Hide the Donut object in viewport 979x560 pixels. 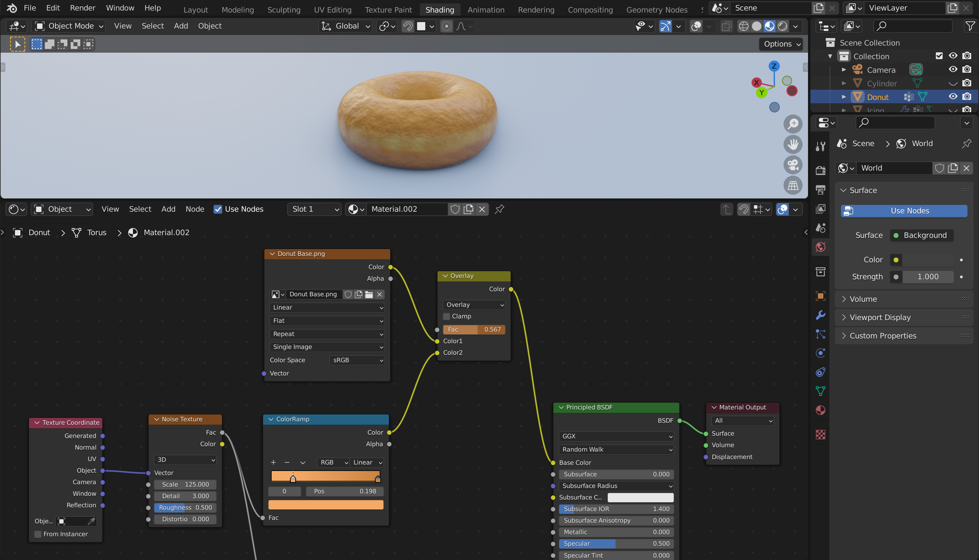click(952, 97)
